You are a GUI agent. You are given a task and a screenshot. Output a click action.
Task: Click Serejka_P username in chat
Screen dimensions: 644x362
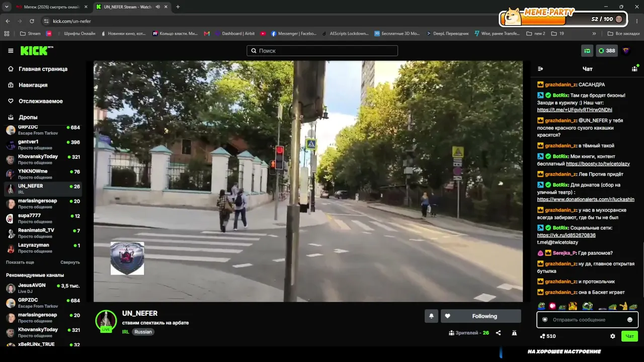tap(565, 253)
